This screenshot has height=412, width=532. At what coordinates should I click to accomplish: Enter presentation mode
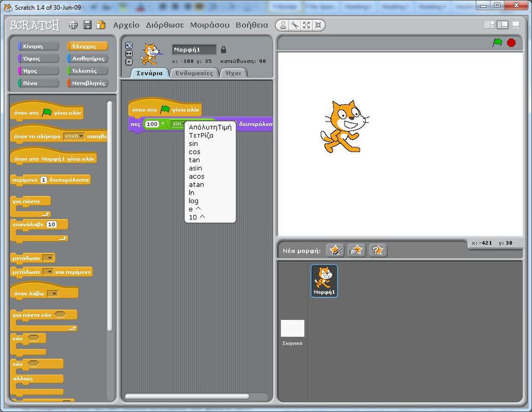point(516,25)
